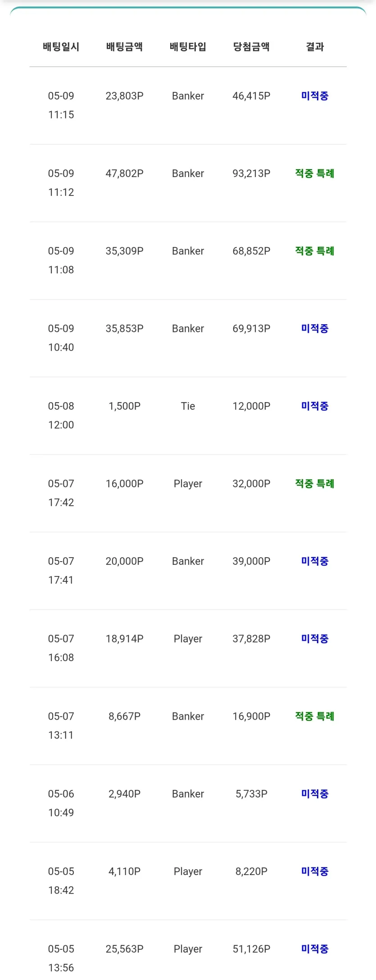
Task: Click bet amount 35,309P
Action: point(125,251)
